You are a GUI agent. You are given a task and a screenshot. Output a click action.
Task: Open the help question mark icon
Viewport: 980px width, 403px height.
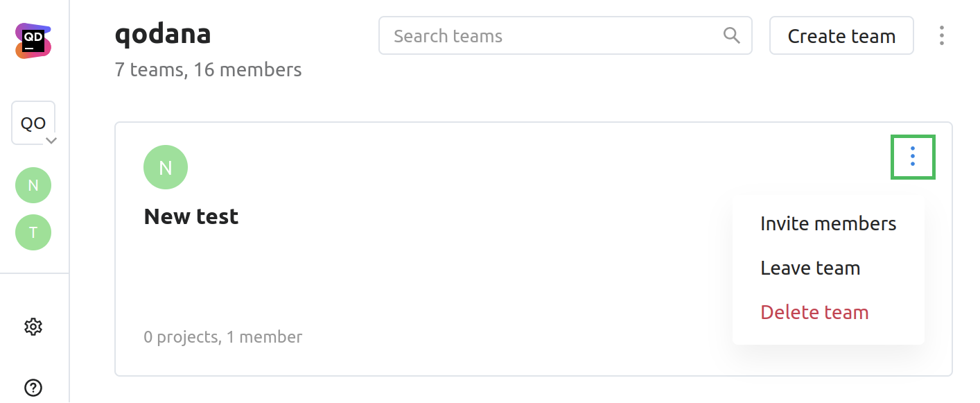pyautogui.click(x=33, y=388)
